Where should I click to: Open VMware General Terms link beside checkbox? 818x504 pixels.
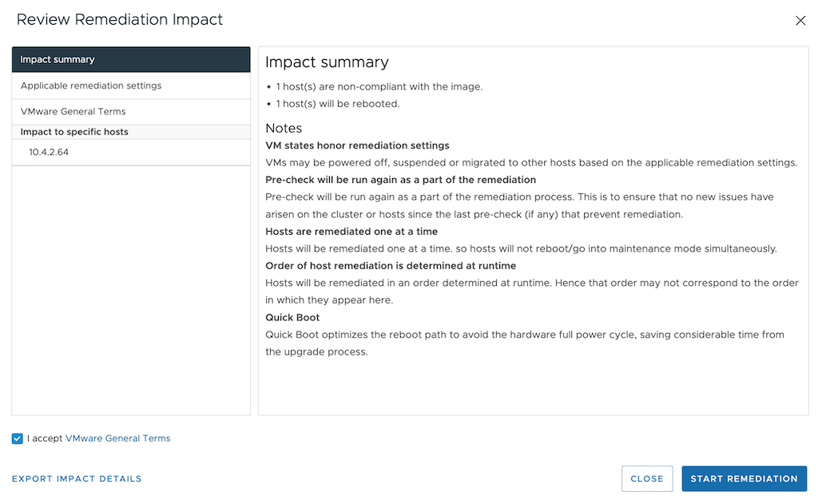click(x=117, y=439)
